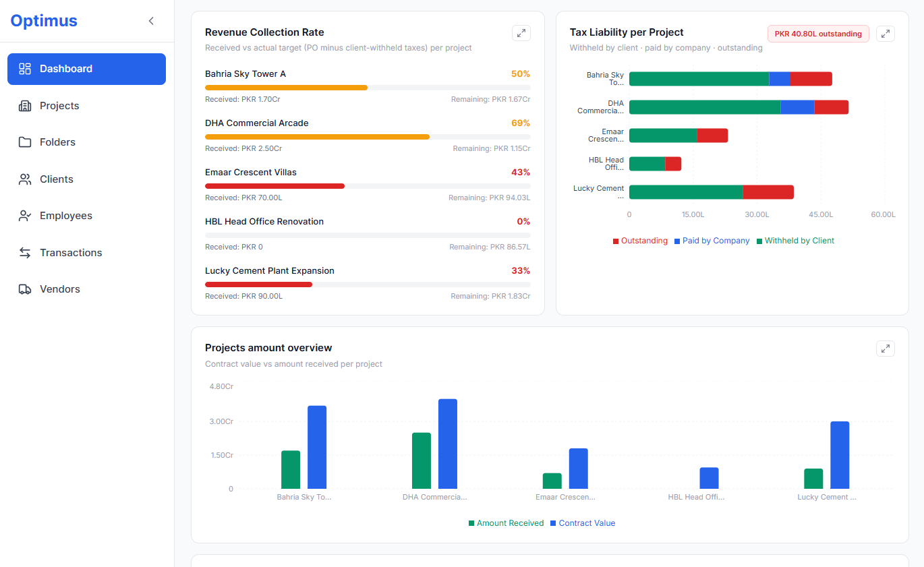Expand the Projects amount overview card
Screen dimensions: 924x567
(x=886, y=349)
